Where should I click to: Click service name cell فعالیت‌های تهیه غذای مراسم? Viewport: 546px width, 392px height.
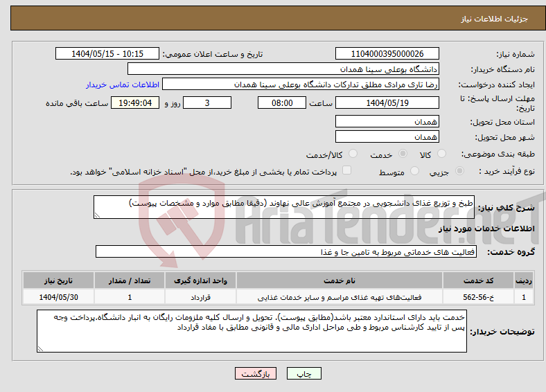pyautogui.click(x=340, y=297)
